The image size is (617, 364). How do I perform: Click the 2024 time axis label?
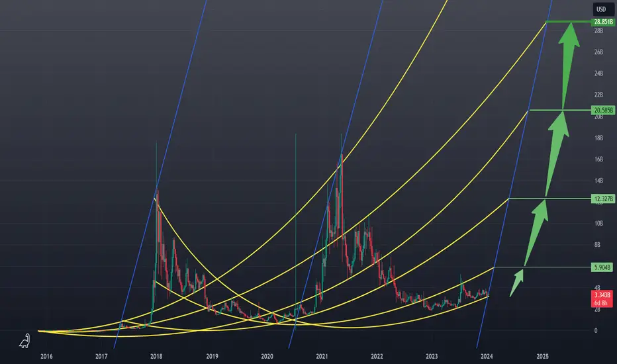coord(487,357)
